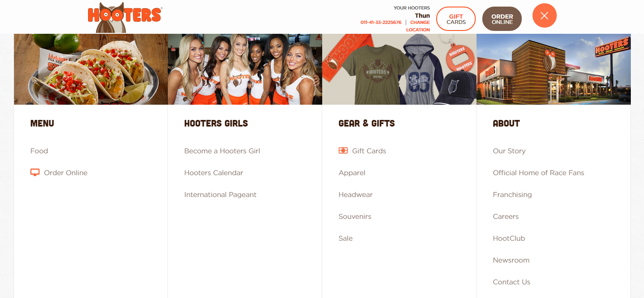Select International Pageant link
The height and width of the screenshot is (298, 644).
(220, 195)
